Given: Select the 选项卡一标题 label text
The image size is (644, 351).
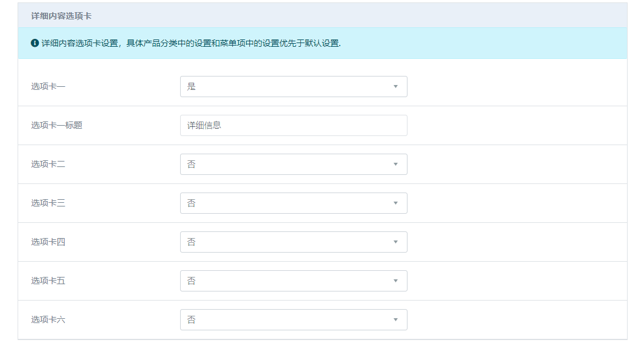Looking at the screenshot, I should click(x=56, y=126).
